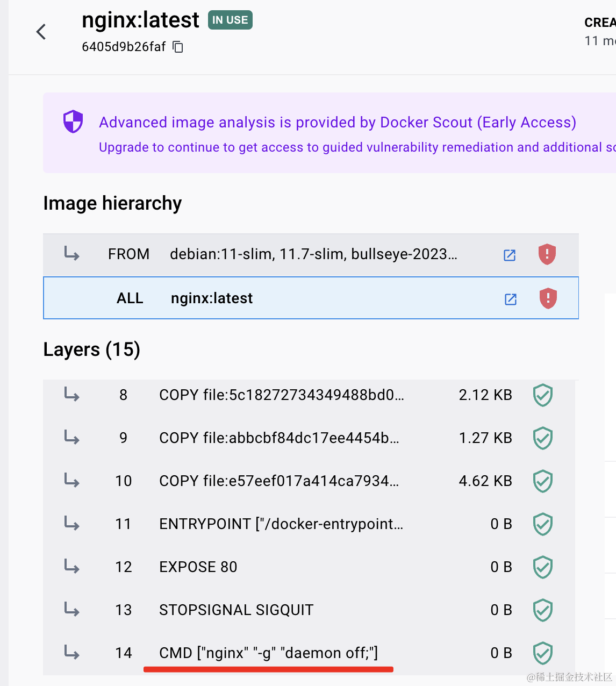The image size is (616, 686).
Task: Click the Advanced image analysis Docker Scout heading
Action: (337, 123)
